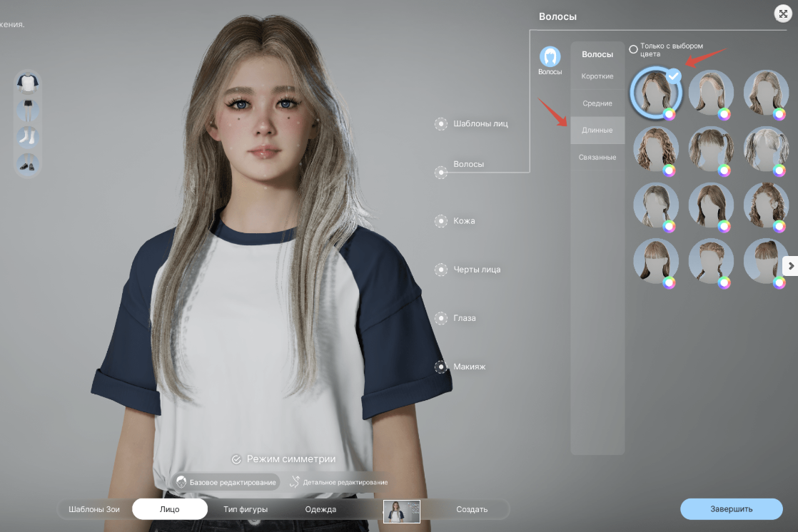Choose the brown pigtails hairstyle
This screenshot has height=532, width=798.
click(x=711, y=148)
